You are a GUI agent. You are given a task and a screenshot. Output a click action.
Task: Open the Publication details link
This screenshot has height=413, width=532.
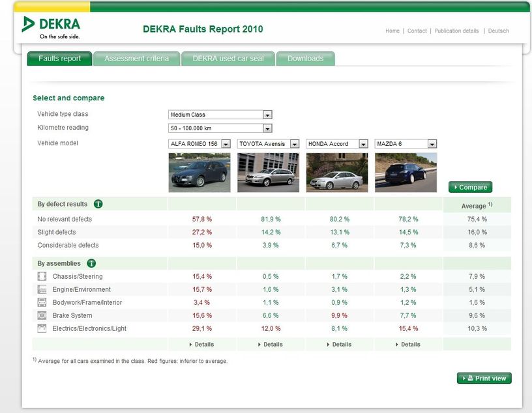coord(456,31)
